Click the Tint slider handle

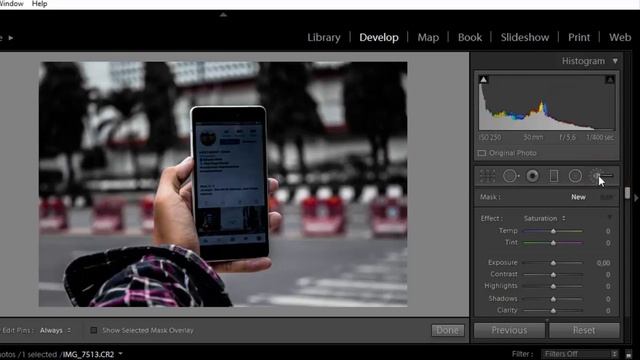553,243
